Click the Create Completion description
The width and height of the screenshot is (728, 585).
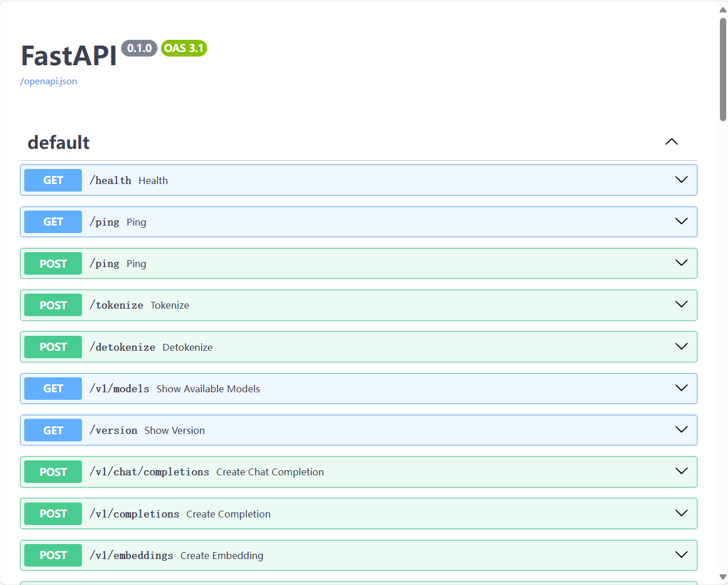tap(228, 514)
